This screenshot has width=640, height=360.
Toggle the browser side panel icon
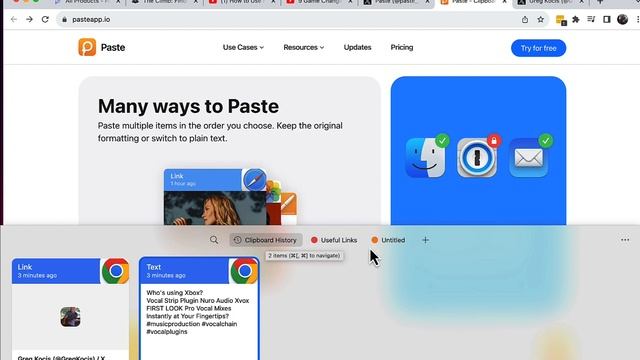tap(607, 20)
